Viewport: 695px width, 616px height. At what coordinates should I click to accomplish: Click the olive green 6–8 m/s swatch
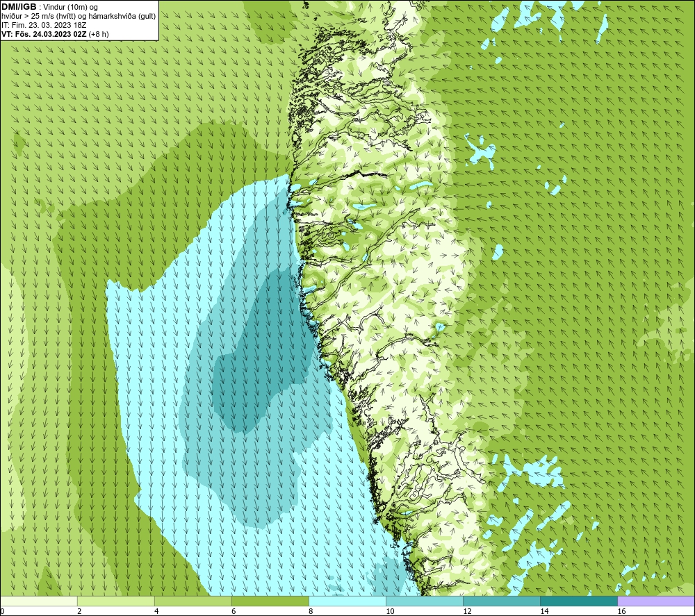(x=270, y=601)
